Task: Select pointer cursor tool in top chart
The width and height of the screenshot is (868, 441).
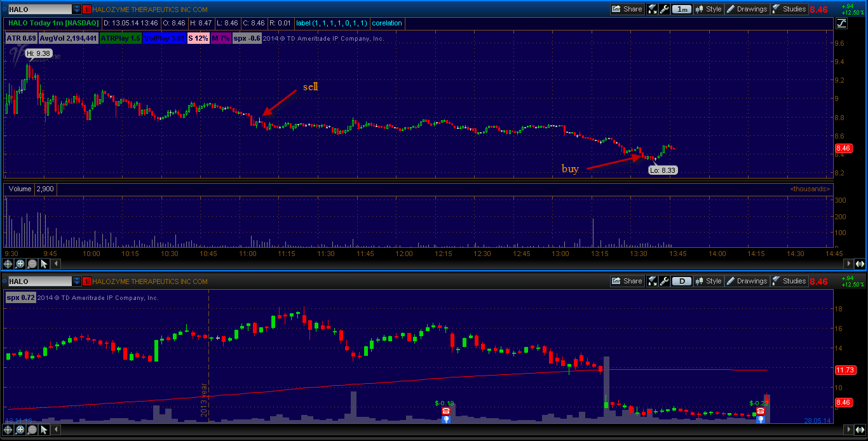Action: [x=44, y=264]
